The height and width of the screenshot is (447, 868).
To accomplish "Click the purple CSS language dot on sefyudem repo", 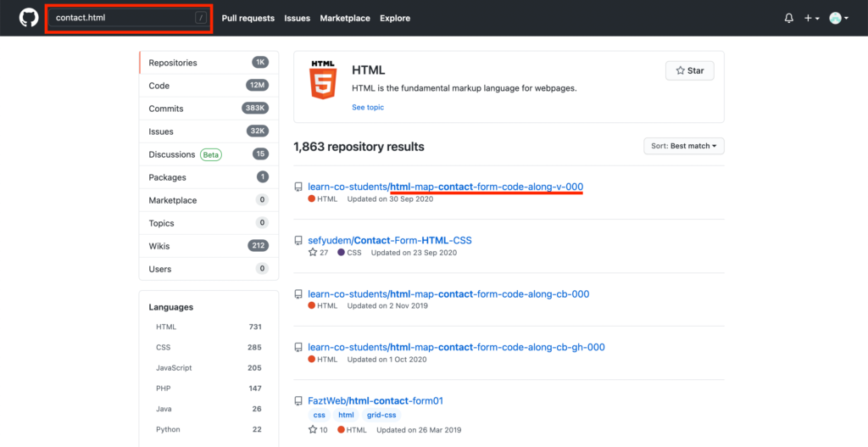I will pyautogui.click(x=341, y=253).
